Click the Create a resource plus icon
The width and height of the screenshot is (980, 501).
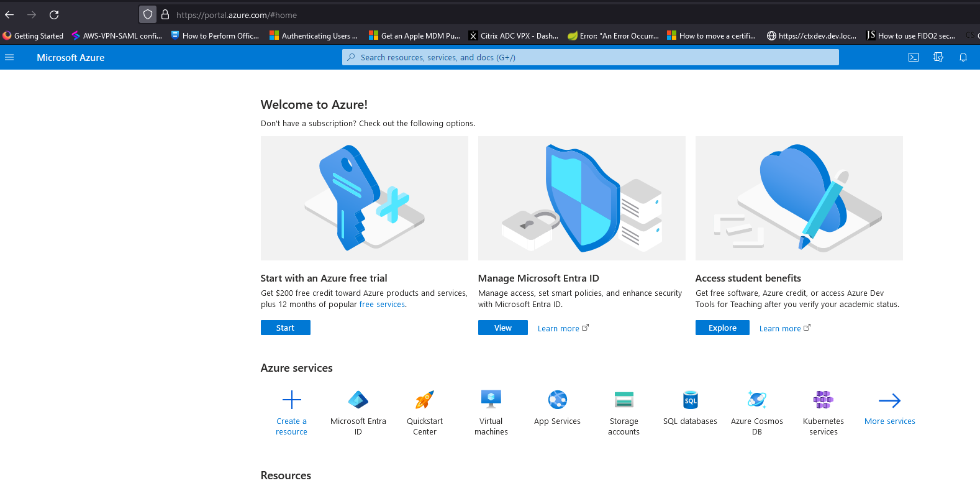click(291, 400)
